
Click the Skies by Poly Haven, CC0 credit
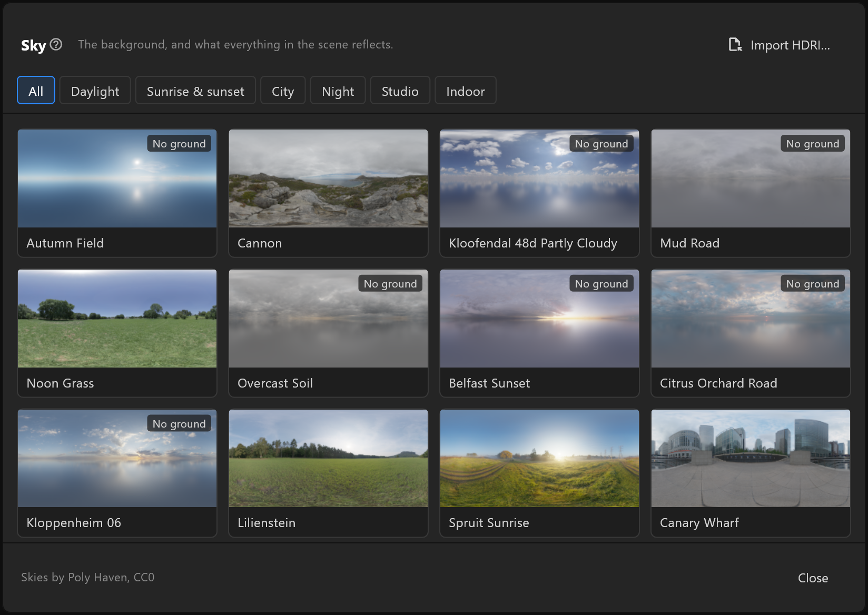tap(87, 577)
